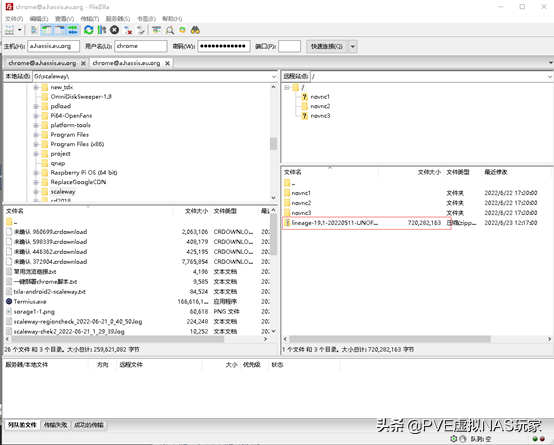The image size is (554, 445).
Task: Click the username field containing chrome
Action: [141, 46]
